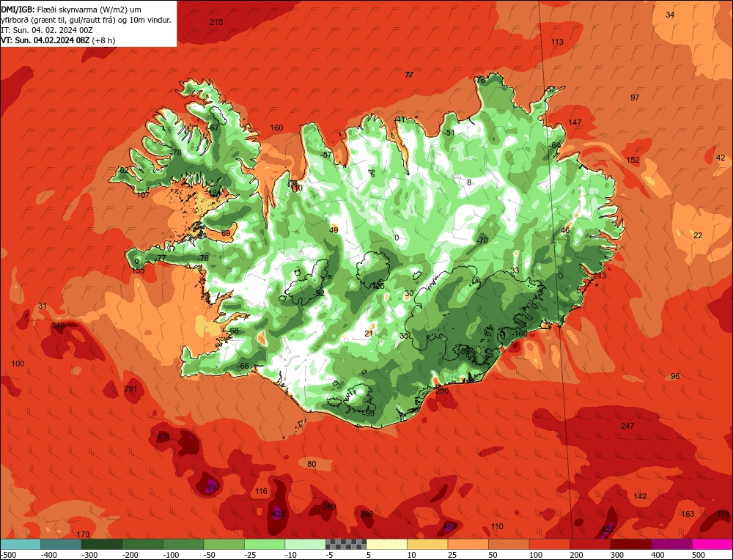Select the legend swatch between 10 and 25
The height and width of the screenshot is (560, 733).
(x=427, y=544)
